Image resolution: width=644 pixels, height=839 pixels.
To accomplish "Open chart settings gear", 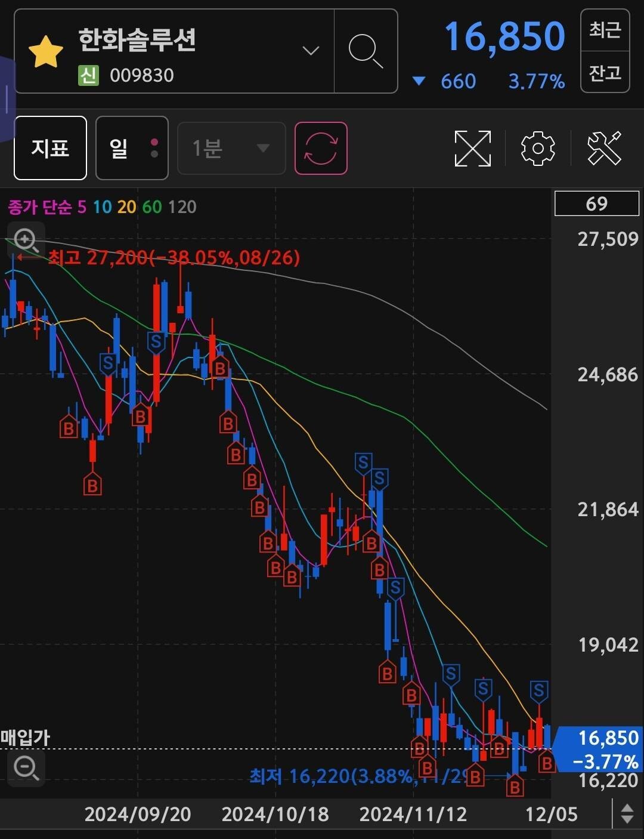I will click(x=537, y=148).
